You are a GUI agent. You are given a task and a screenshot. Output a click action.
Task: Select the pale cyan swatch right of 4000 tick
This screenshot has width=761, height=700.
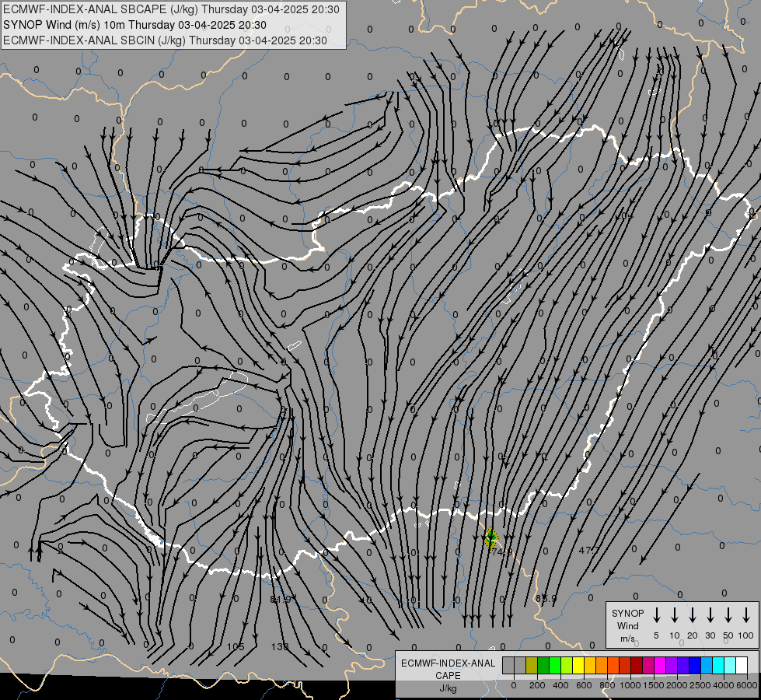pos(729,665)
